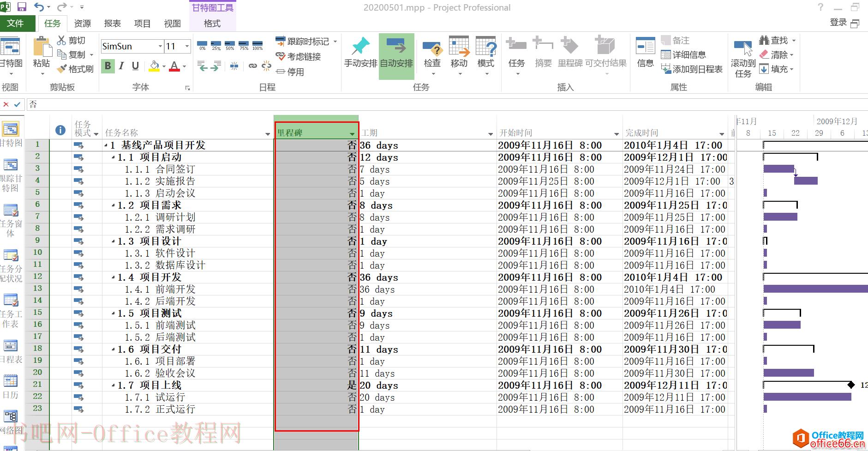Mark task 75% complete
Image resolution: width=868 pixels, height=451 pixels.
[244, 45]
